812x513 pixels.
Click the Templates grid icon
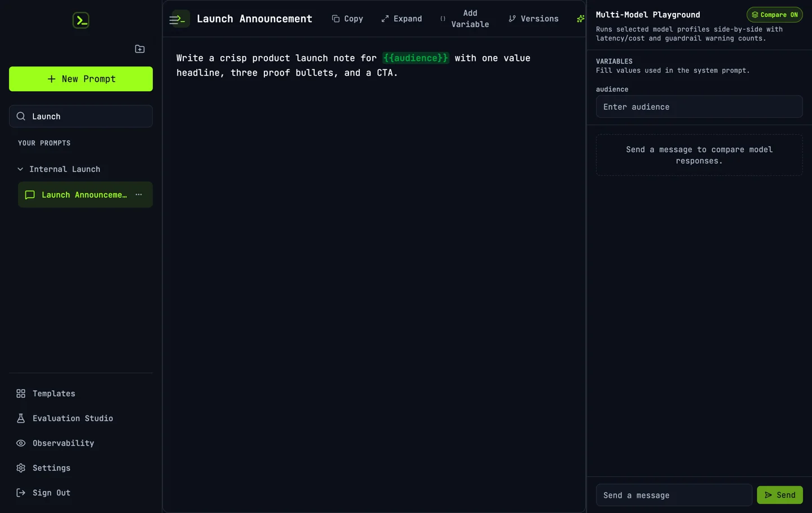(21, 393)
